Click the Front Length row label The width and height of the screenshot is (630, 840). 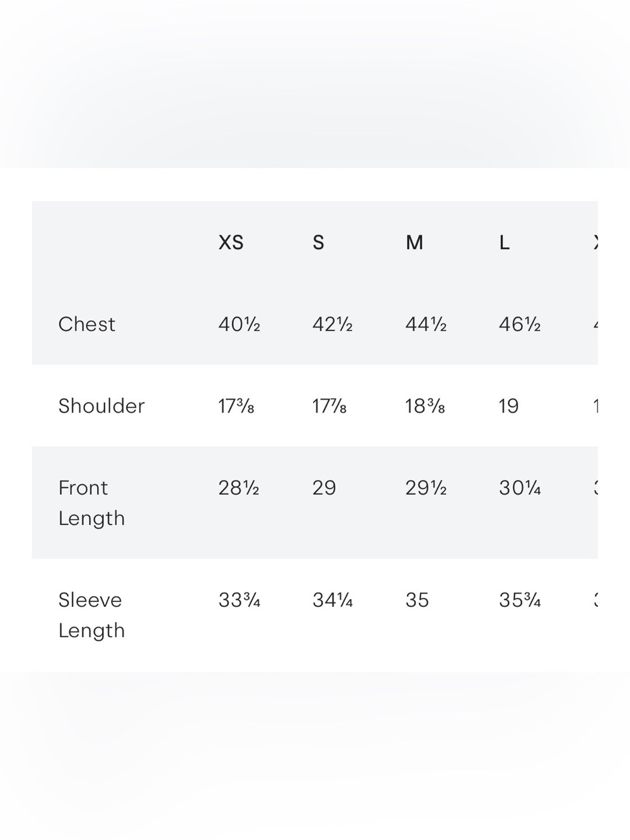click(x=91, y=503)
